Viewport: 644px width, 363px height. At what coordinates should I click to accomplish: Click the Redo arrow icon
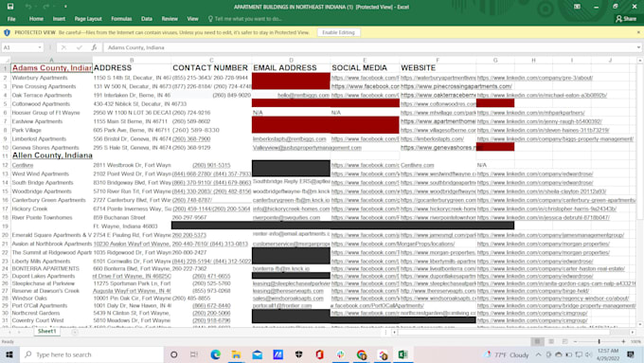pos(46,7)
